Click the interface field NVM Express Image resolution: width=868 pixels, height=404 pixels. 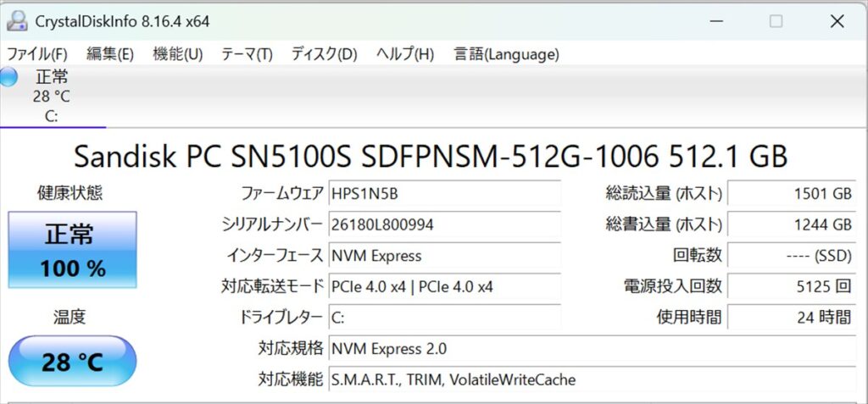[x=444, y=256]
